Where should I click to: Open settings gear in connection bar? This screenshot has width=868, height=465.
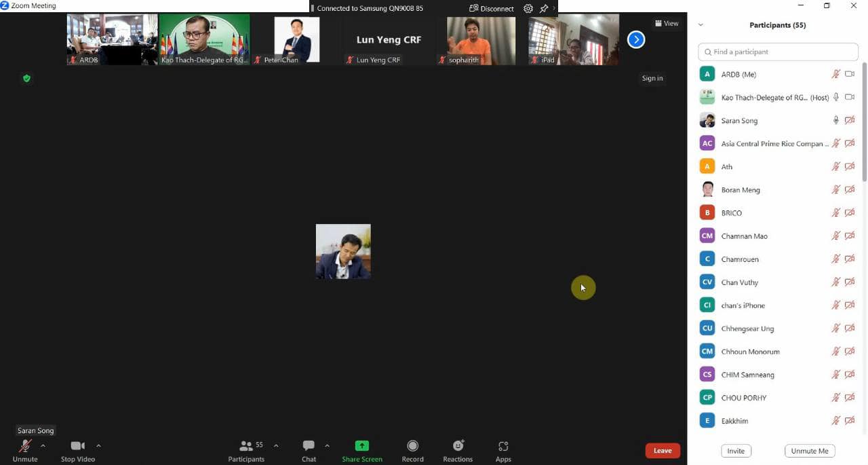click(x=528, y=9)
